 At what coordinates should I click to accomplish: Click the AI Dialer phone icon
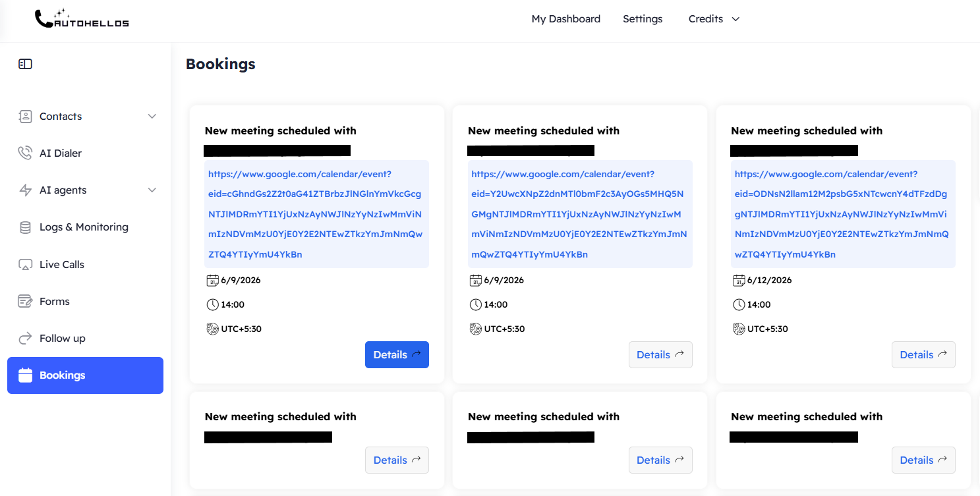point(25,153)
